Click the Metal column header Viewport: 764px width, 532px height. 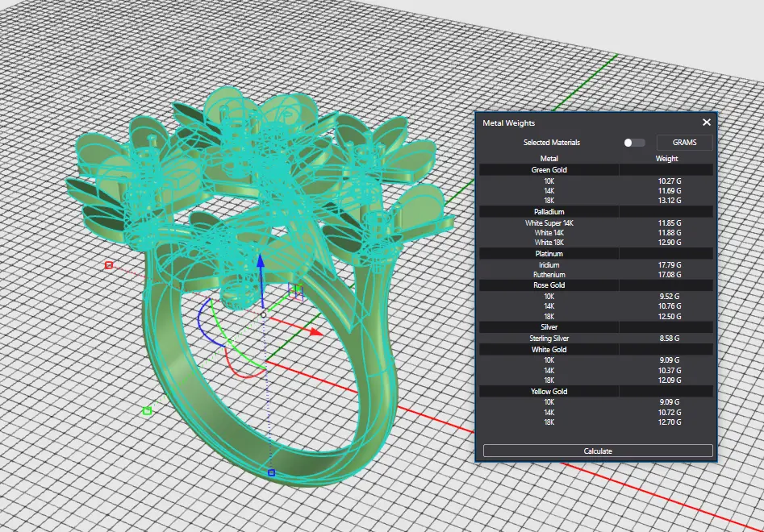(549, 159)
